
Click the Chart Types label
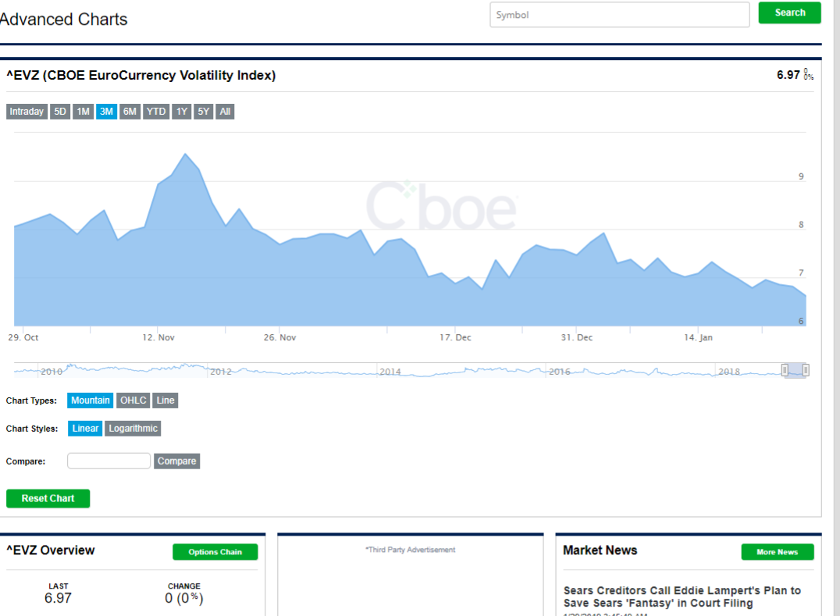[31, 401]
